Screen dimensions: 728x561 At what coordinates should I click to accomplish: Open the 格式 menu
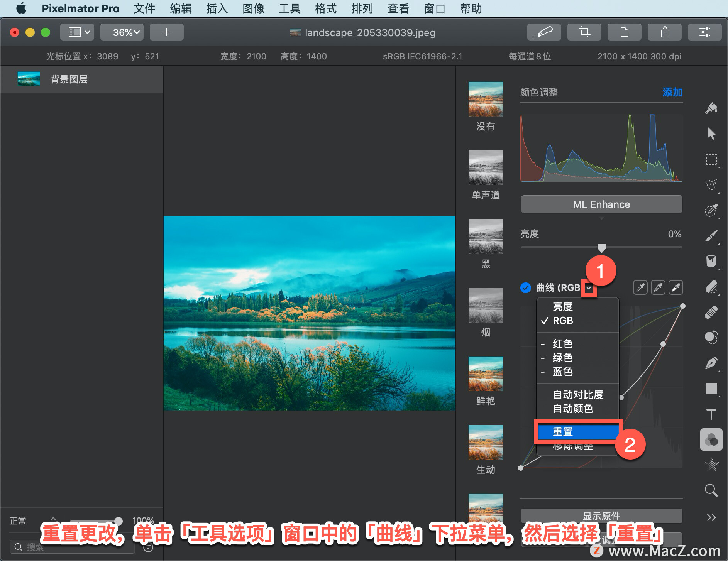coord(326,8)
